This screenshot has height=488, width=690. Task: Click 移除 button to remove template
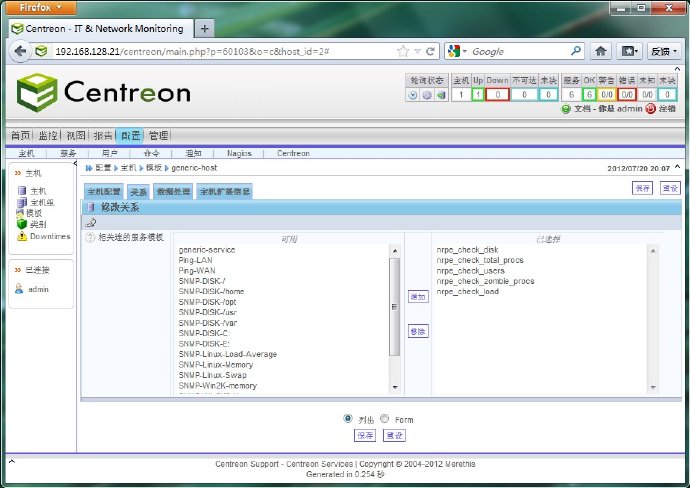418,331
